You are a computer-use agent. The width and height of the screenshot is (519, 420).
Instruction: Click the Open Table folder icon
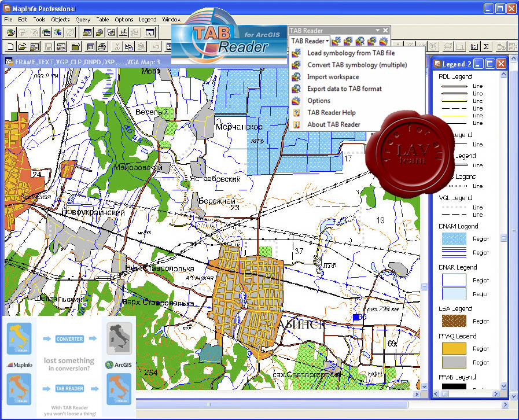tap(22, 47)
